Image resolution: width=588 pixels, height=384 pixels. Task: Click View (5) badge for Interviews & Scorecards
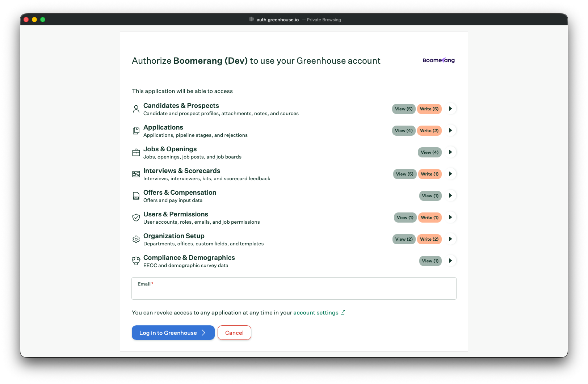coord(405,174)
